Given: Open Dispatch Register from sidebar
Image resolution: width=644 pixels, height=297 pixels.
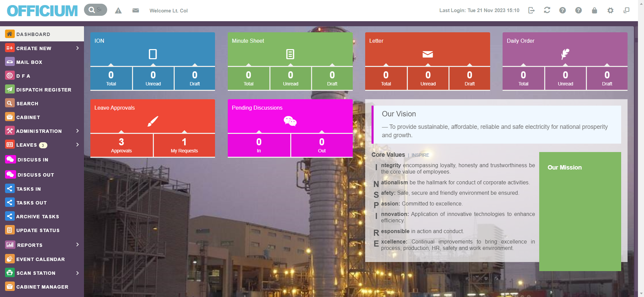Looking at the screenshot, I should coord(44,90).
